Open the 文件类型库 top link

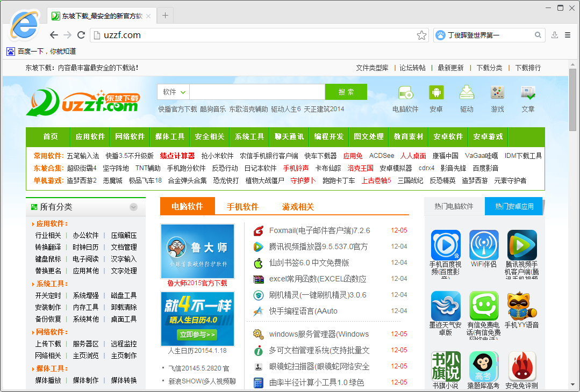372,68
